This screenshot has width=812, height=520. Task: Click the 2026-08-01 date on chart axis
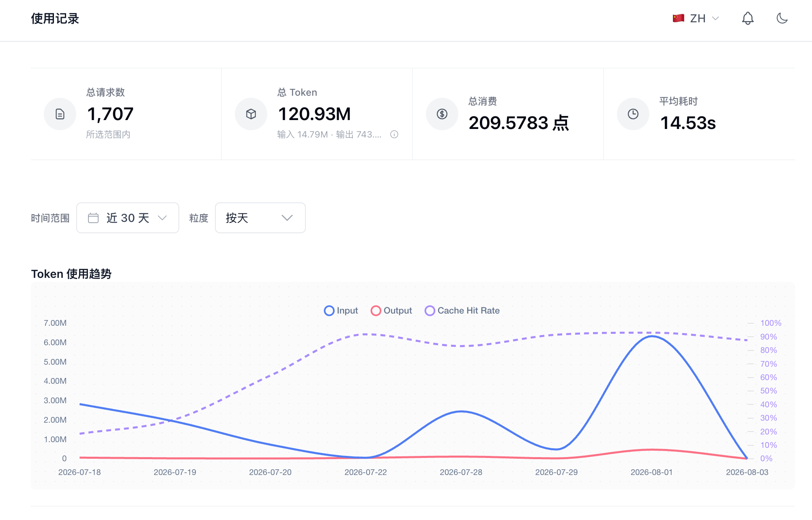click(x=652, y=472)
